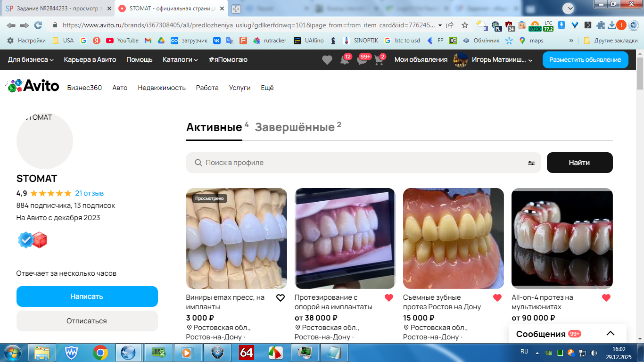This screenshot has width=644, height=362.
Task: Open the YouTube bookmark
Action: point(122,41)
